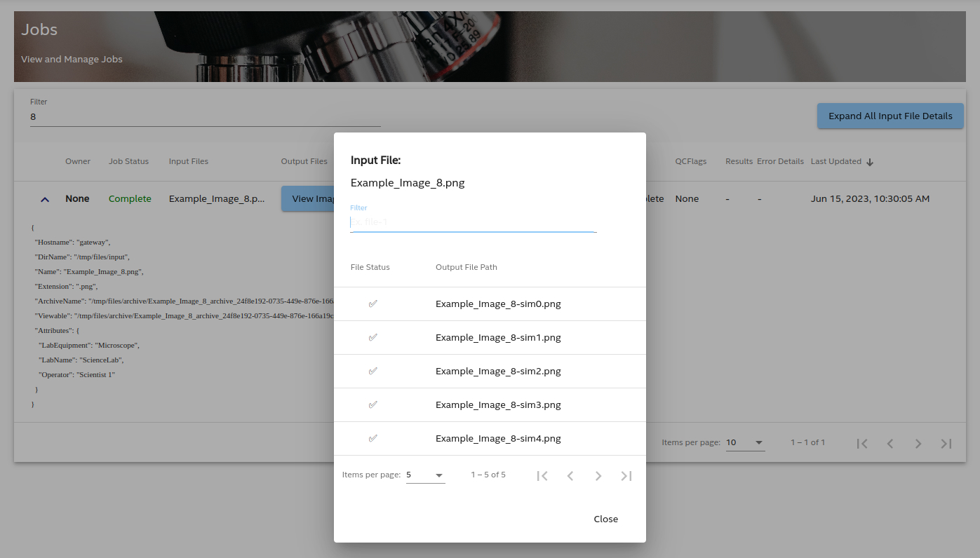Click Expand All Input File Details button
The width and height of the screenshot is (980, 558).
[x=890, y=116]
